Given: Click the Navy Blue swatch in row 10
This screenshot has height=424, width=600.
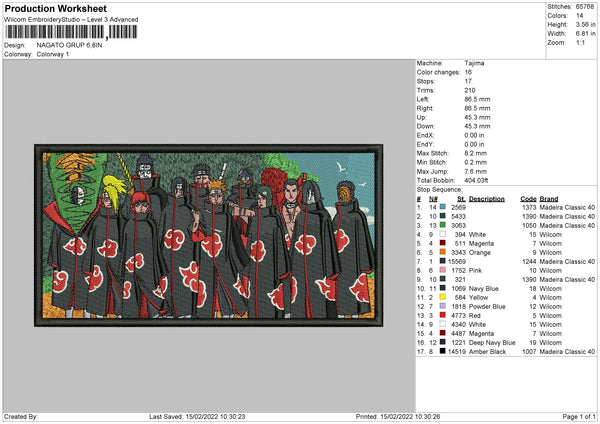Looking at the screenshot, I should [x=443, y=288].
